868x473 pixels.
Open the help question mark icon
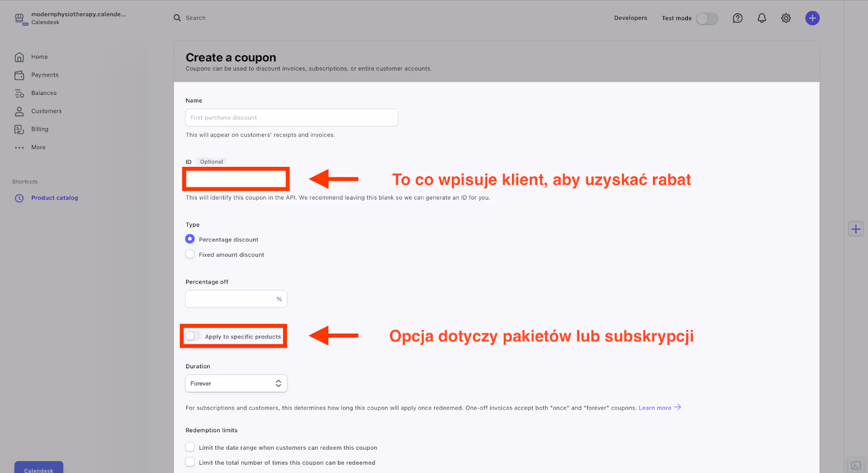737,18
